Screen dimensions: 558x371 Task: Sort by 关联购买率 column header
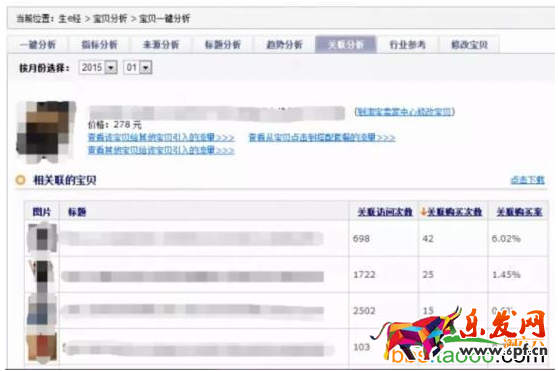coord(519,212)
